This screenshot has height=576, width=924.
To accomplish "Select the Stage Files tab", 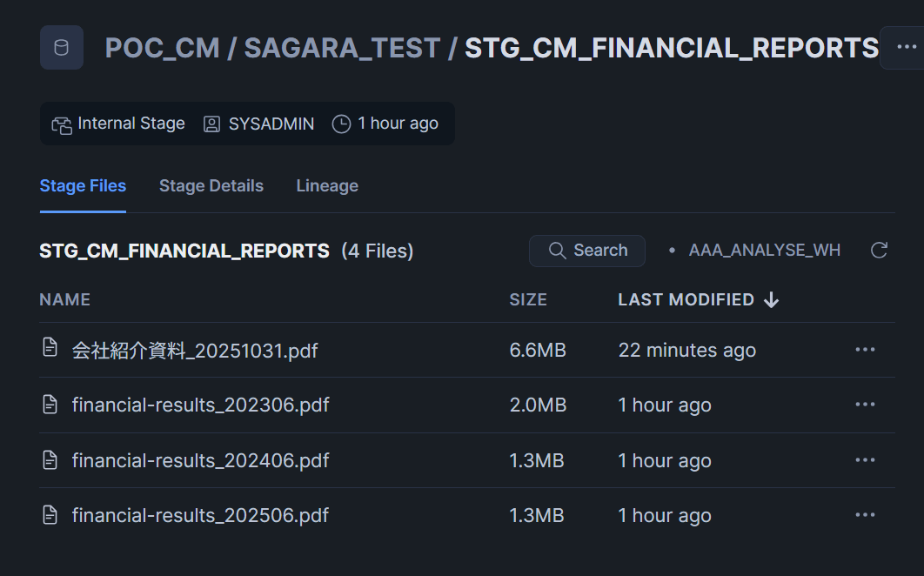I will [83, 185].
